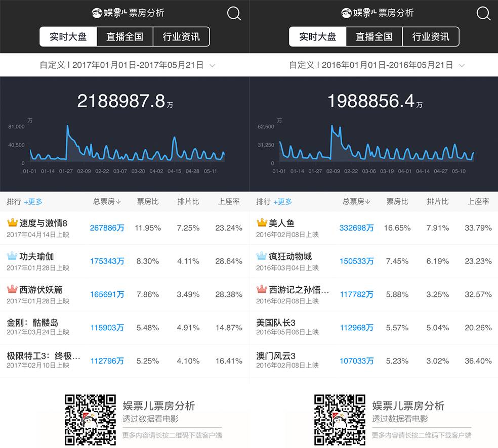
Task: Open the 澳门风云3 movie row
Action: click(374, 361)
